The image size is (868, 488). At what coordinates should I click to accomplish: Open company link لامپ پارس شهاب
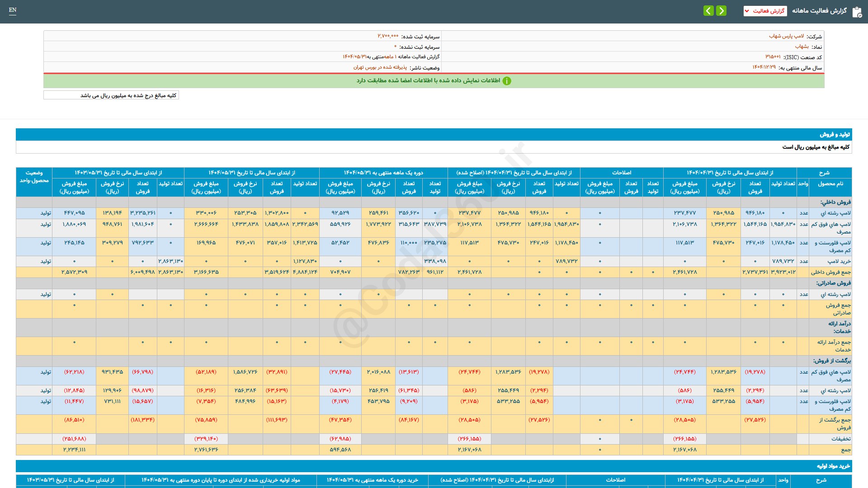[786, 36]
